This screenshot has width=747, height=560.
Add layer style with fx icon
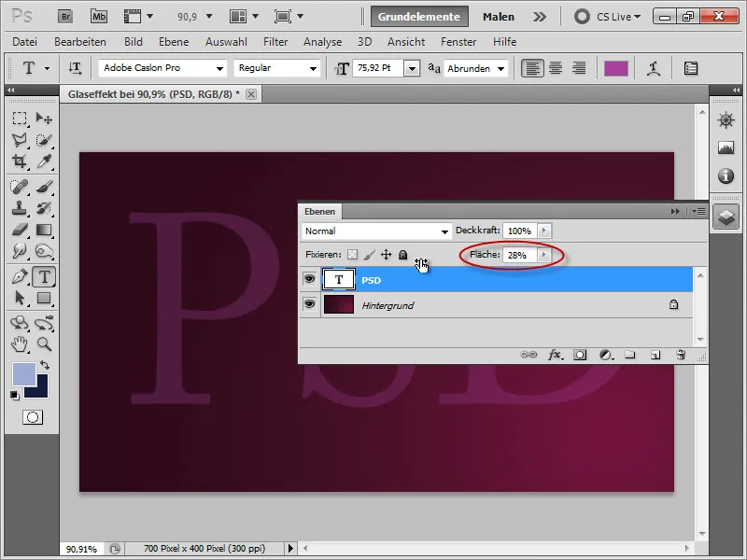[555, 355]
